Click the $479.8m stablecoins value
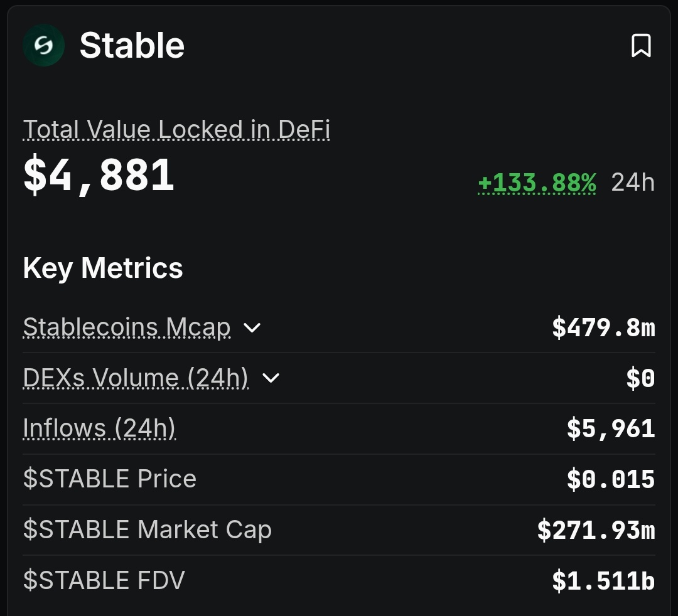 point(603,327)
